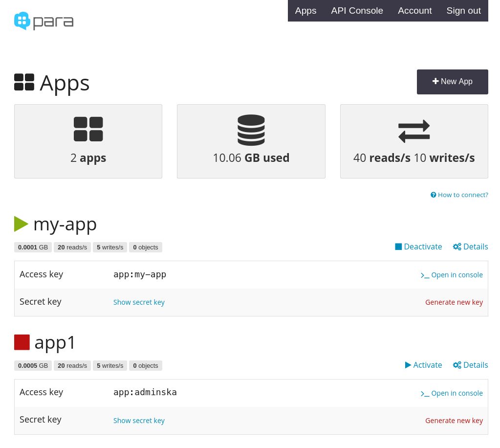This screenshot has height=448, width=500.
Task: Click the 0.0005 GB usage badge for app1
Action: pos(33,365)
